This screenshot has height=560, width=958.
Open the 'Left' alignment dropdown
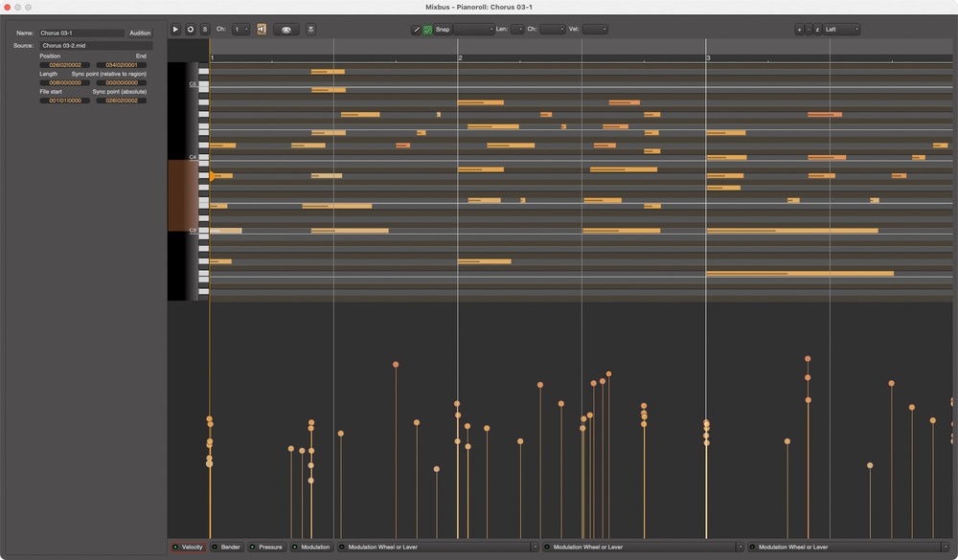click(840, 29)
